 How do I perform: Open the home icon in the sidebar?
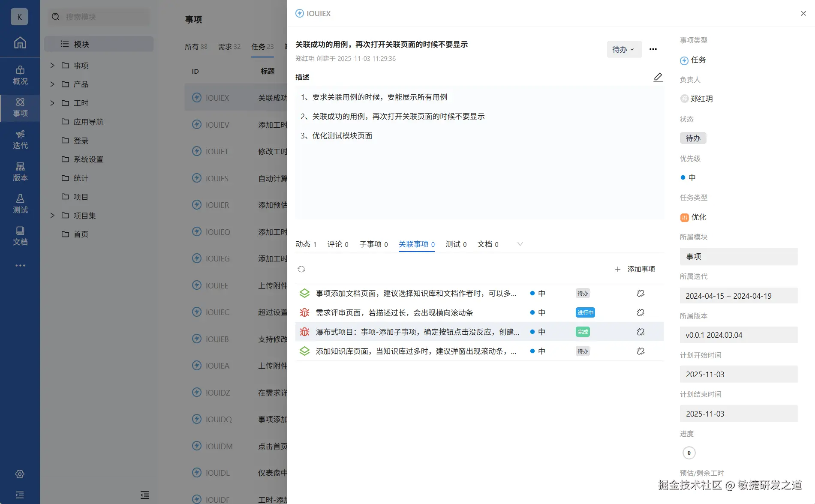(20, 42)
